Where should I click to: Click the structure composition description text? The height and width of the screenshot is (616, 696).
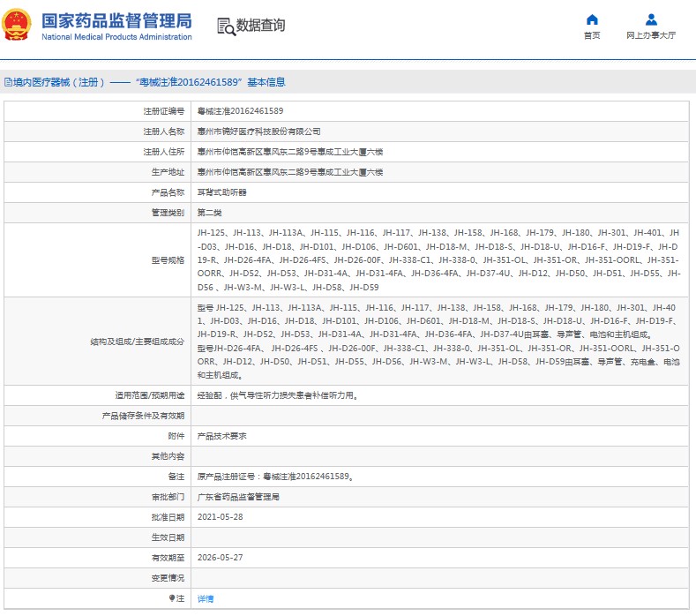click(438, 342)
